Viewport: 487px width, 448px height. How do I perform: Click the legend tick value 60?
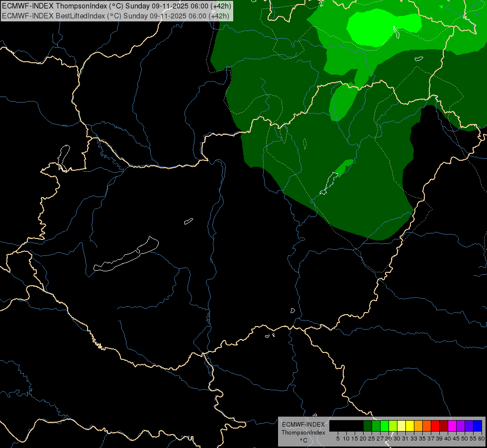point(482,439)
